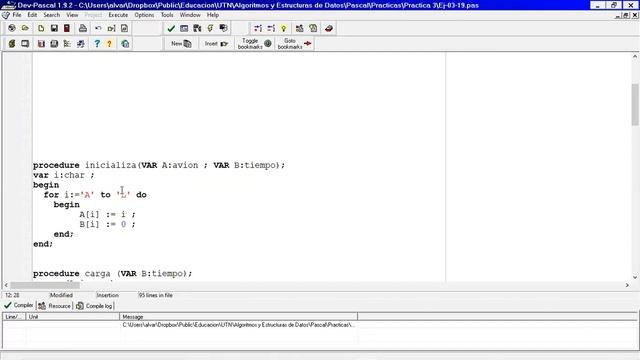Click the remove-unit icon beside the lightbulb
Screen dimensions: 640x360
coord(271,29)
